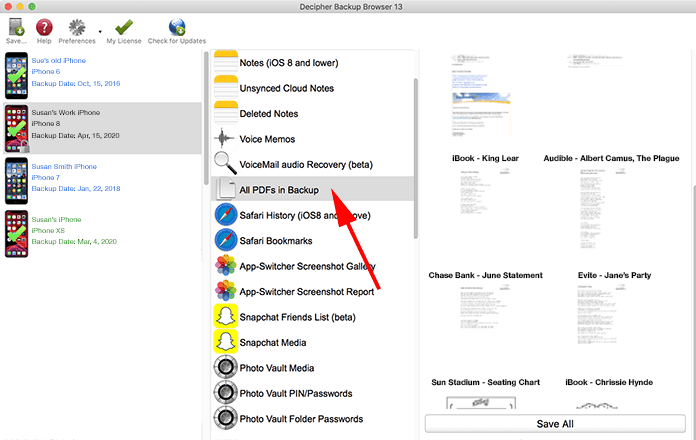
Task: Click the backup list scrollbar
Action: pyautogui.click(x=206, y=118)
